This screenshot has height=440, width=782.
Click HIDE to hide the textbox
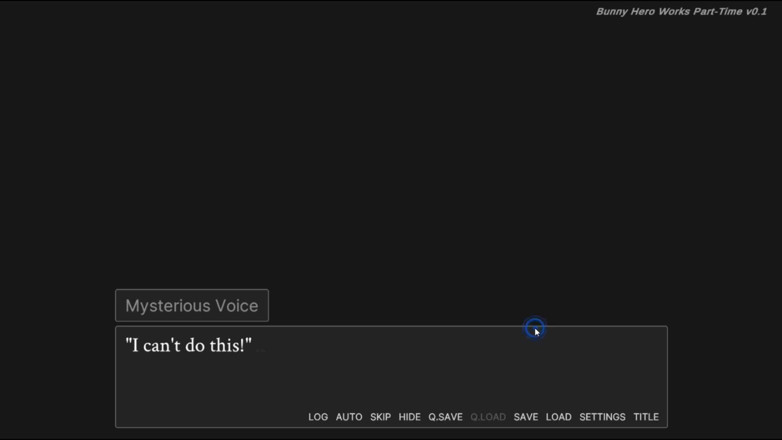click(409, 417)
